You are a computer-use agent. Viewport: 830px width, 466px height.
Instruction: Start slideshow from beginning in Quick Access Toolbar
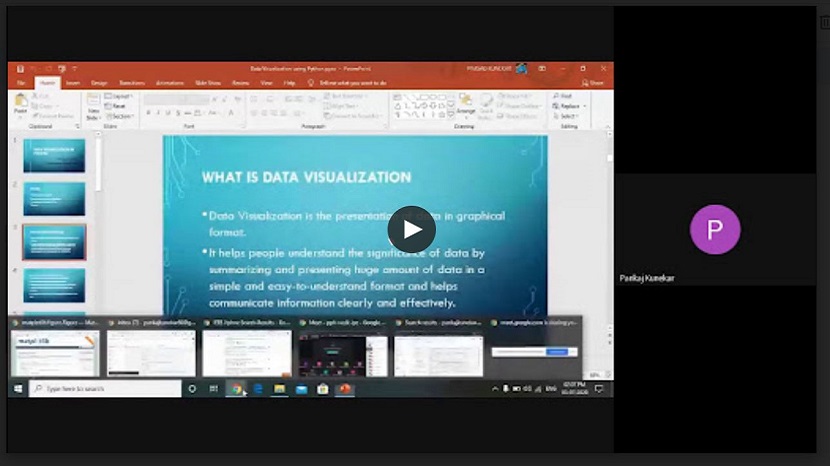(61, 69)
